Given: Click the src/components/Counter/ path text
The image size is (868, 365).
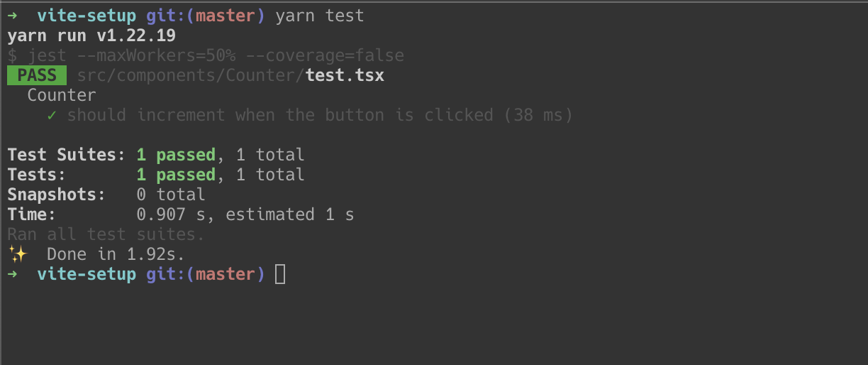Looking at the screenshot, I should [x=191, y=75].
